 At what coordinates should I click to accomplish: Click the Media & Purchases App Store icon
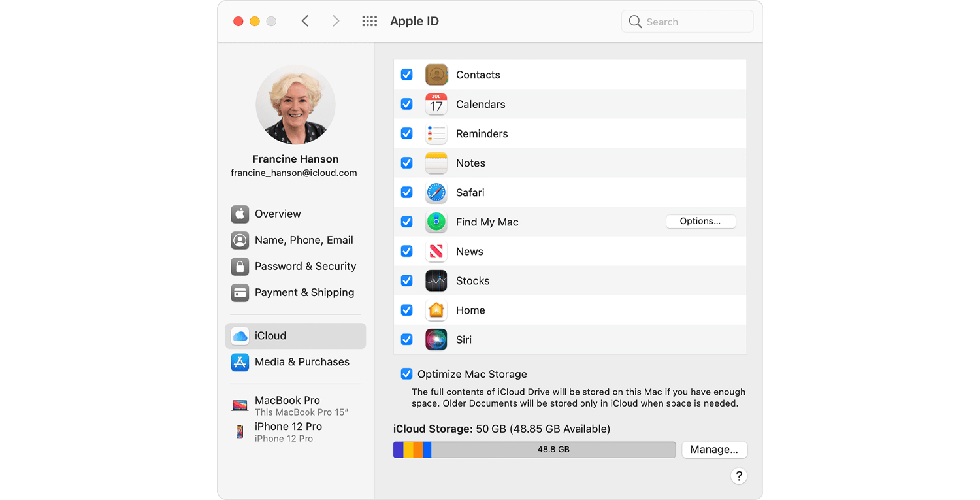(240, 362)
